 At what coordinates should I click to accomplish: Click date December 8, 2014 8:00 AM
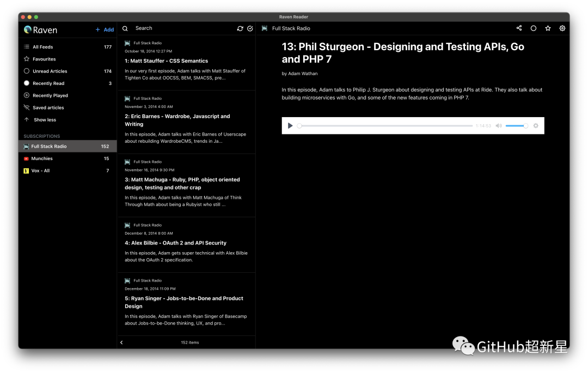(x=149, y=234)
